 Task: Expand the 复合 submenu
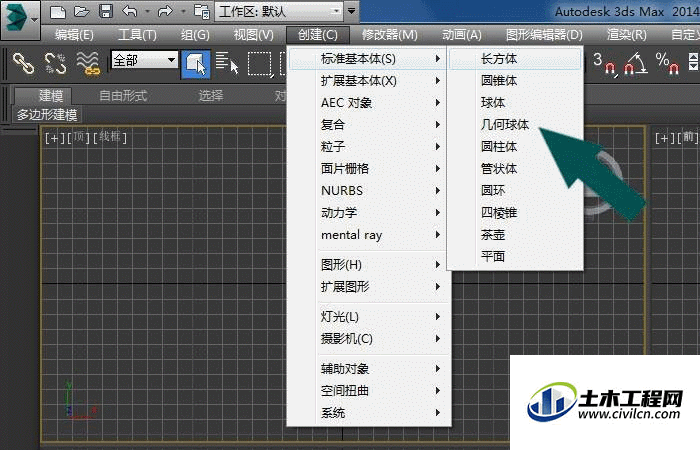368,125
